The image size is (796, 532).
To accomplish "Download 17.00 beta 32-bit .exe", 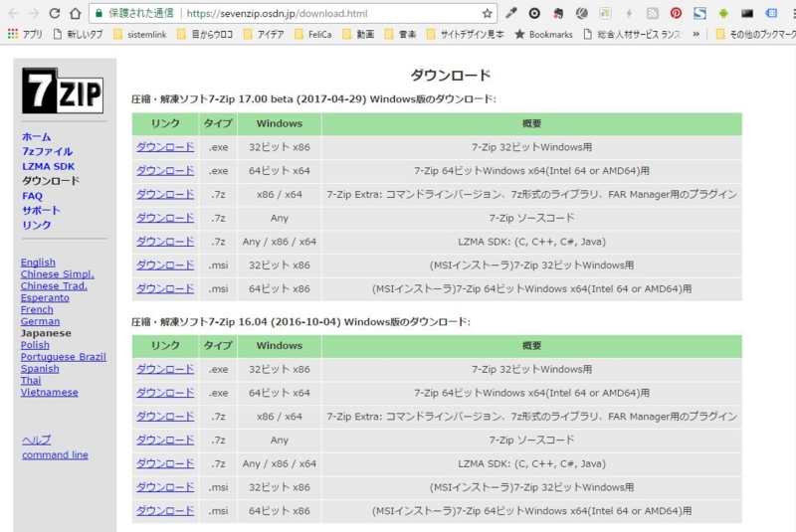I will coord(165,147).
